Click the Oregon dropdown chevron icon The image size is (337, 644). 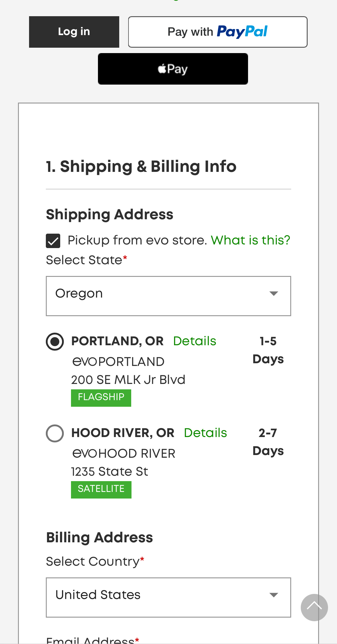coord(273,293)
